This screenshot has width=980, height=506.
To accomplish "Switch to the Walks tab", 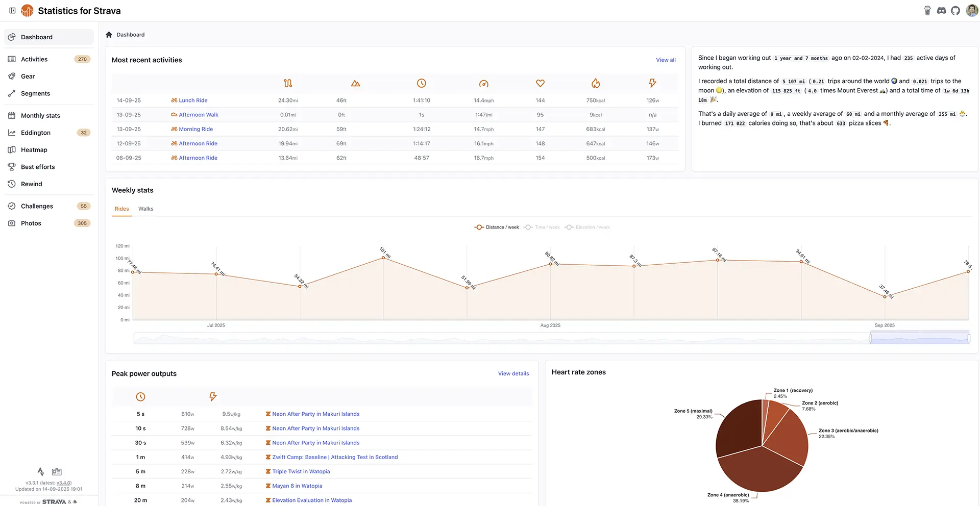I will pos(145,209).
